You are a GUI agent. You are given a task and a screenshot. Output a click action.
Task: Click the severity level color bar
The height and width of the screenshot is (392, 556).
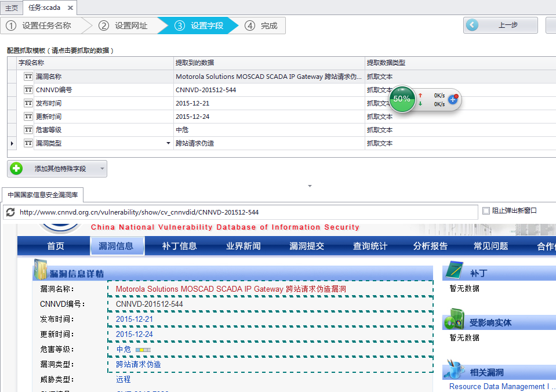point(143,350)
